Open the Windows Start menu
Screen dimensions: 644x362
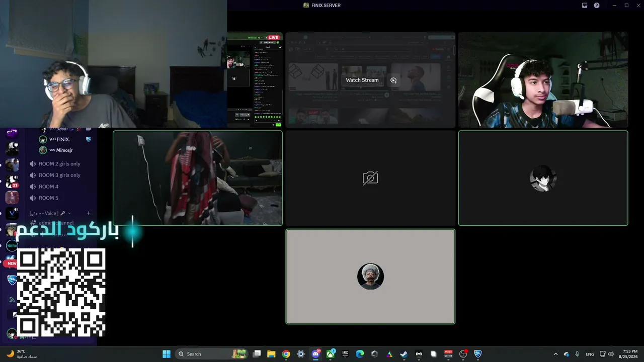pyautogui.click(x=167, y=354)
